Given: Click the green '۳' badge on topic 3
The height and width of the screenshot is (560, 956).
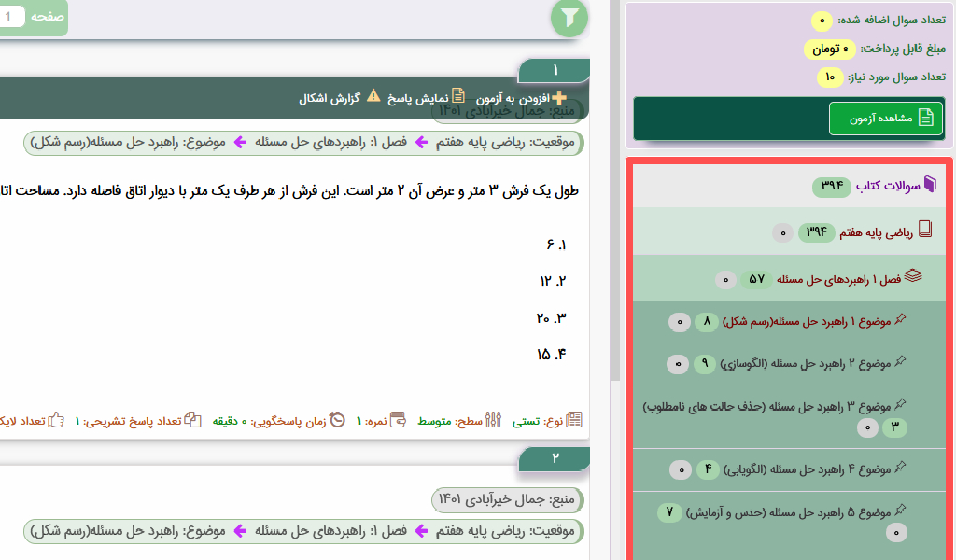Looking at the screenshot, I should point(895,427).
